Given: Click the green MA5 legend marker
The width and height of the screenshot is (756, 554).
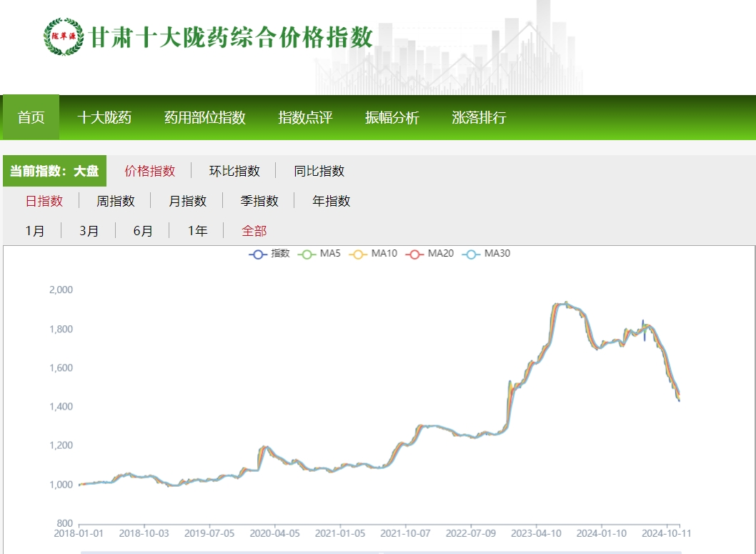Looking at the screenshot, I should (x=307, y=254).
